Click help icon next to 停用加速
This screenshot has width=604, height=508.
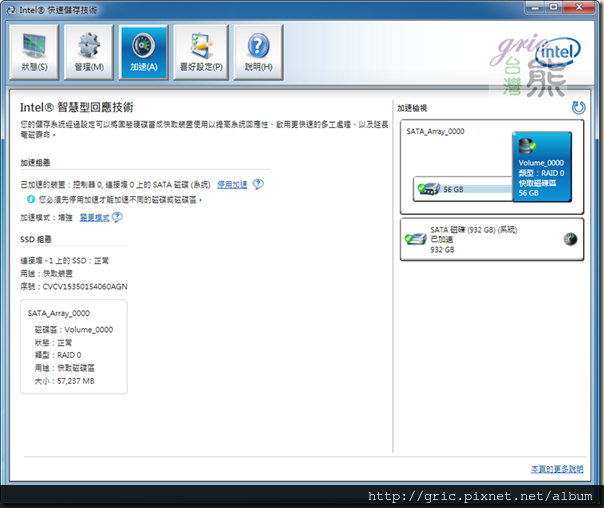click(258, 184)
